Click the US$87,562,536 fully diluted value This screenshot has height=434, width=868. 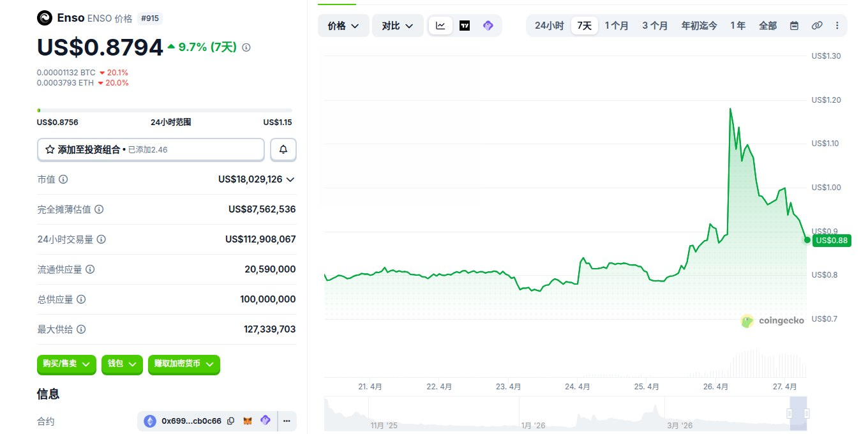click(x=262, y=209)
